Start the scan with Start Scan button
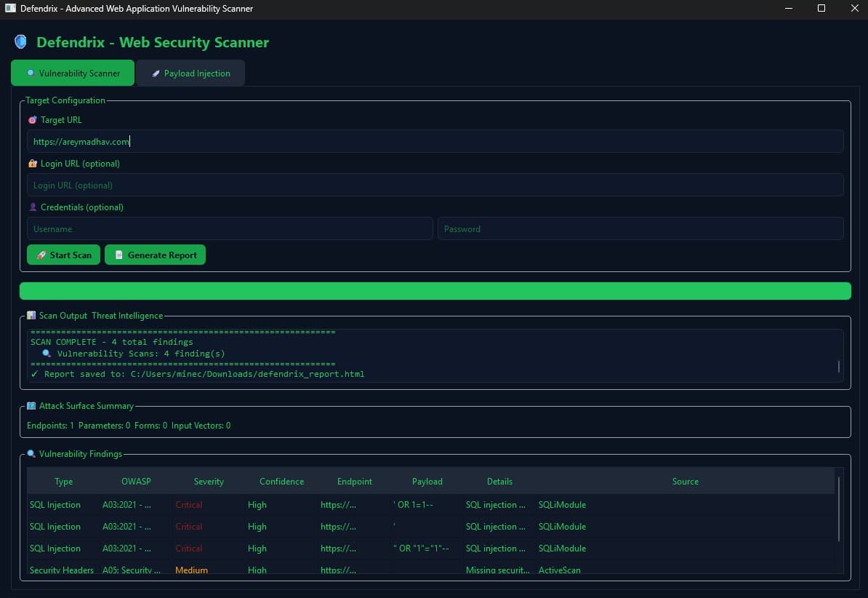The image size is (868, 598). click(x=64, y=255)
